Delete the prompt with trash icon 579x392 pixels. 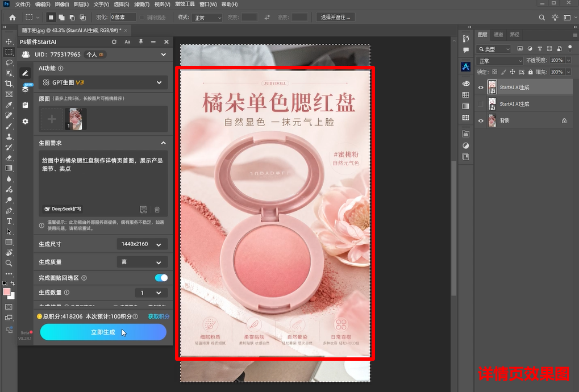157,210
